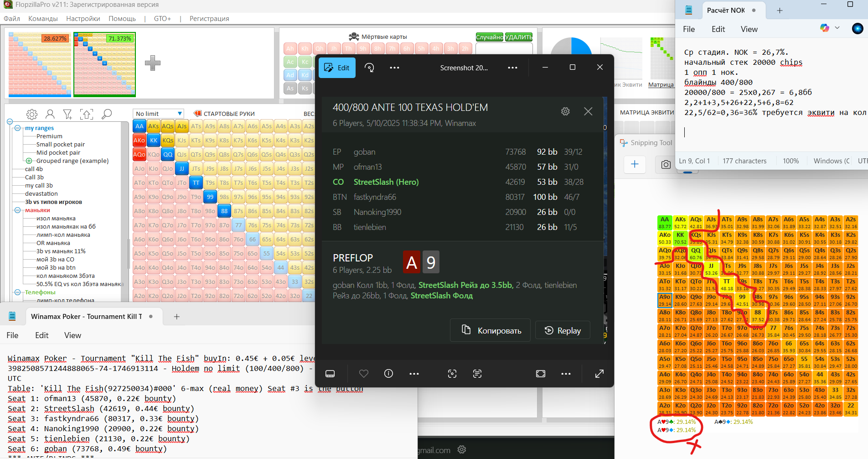Image resolution: width=868 pixels, height=459 pixels.
Task: Click the plus New button in Snipping Tool
Action: point(635,164)
